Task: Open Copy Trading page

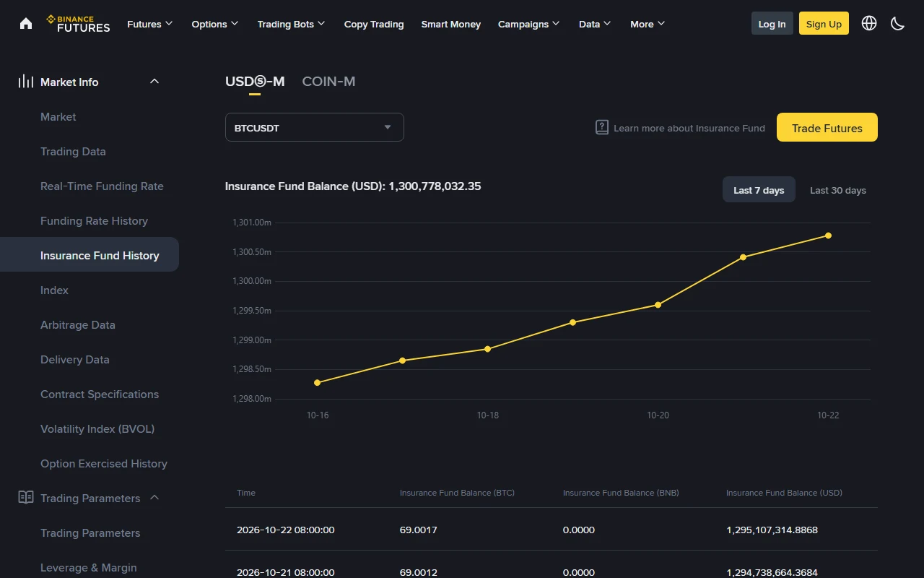Action: click(x=374, y=24)
